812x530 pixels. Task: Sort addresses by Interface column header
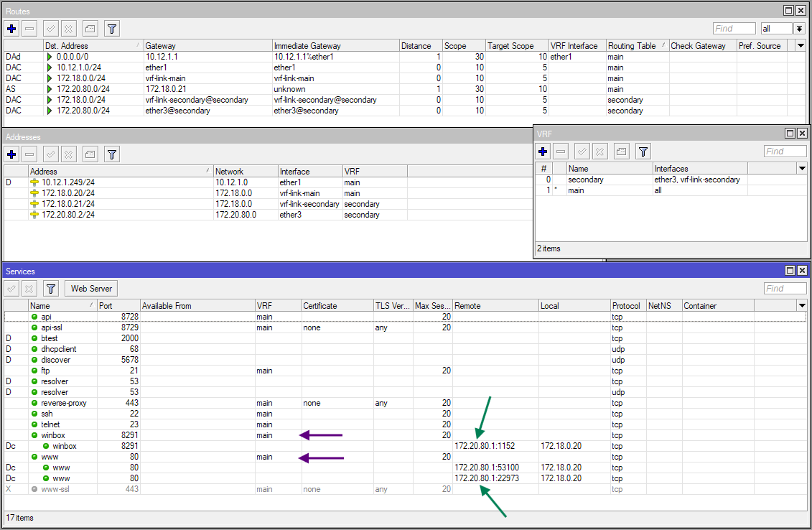coord(309,171)
